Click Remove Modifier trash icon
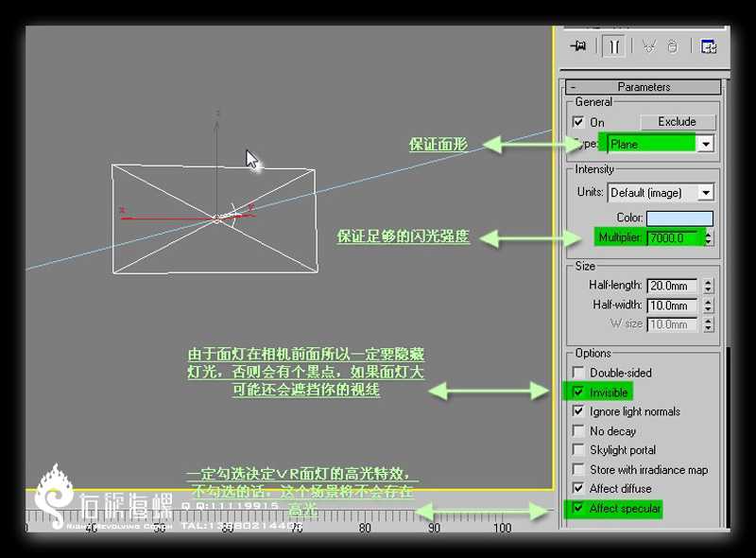 [x=673, y=47]
